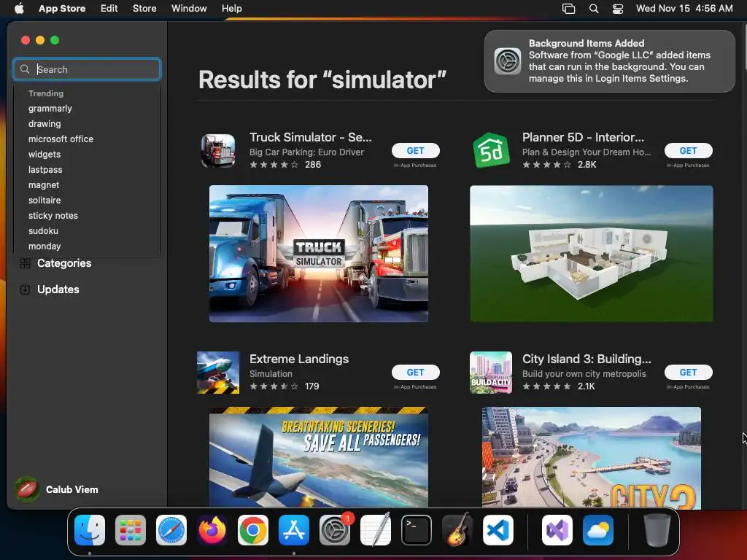This screenshot has width=747, height=560.
Task: Click the Planner 5D - Interior title
Action: [x=583, y=137]
